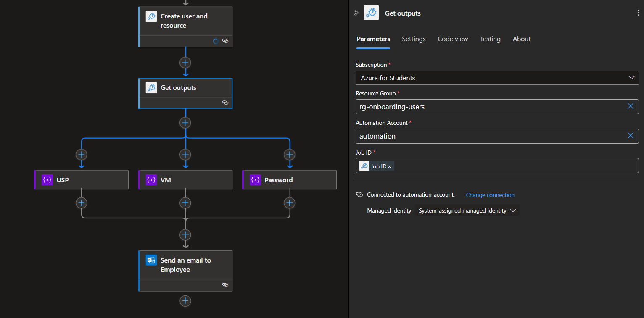Switch to the Settings tab
Screen dimensions: 644x318
point(414,39)
